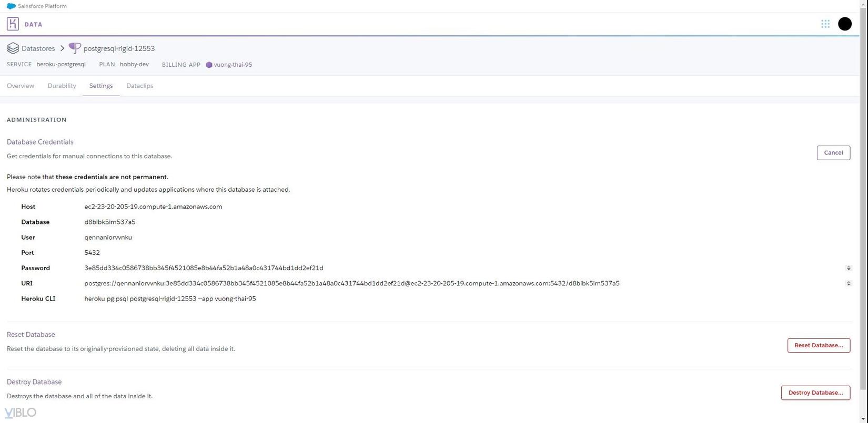Select the User value qennaniorvvnku
The image size is (868, 423).
click(108, 237)
